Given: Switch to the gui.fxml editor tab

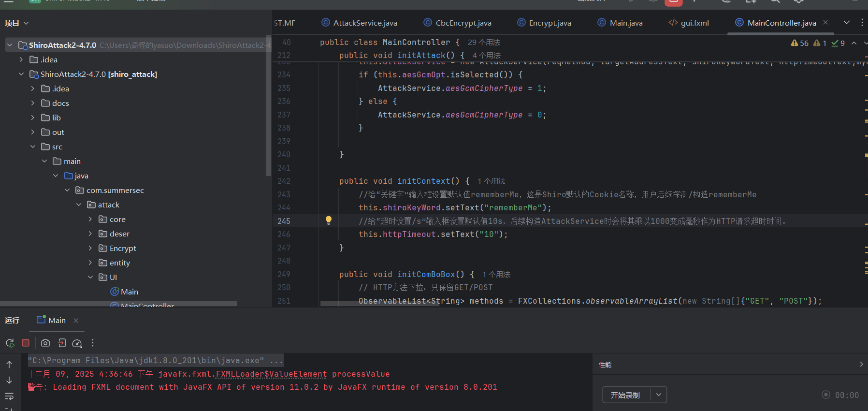Looking at the screenshot, I should [x=694, y=23].
